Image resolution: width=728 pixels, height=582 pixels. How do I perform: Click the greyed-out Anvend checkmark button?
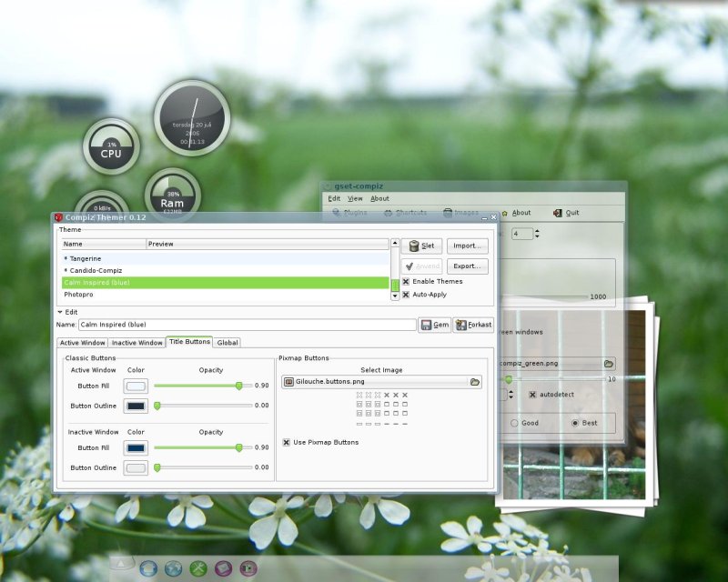pos(421,266)
